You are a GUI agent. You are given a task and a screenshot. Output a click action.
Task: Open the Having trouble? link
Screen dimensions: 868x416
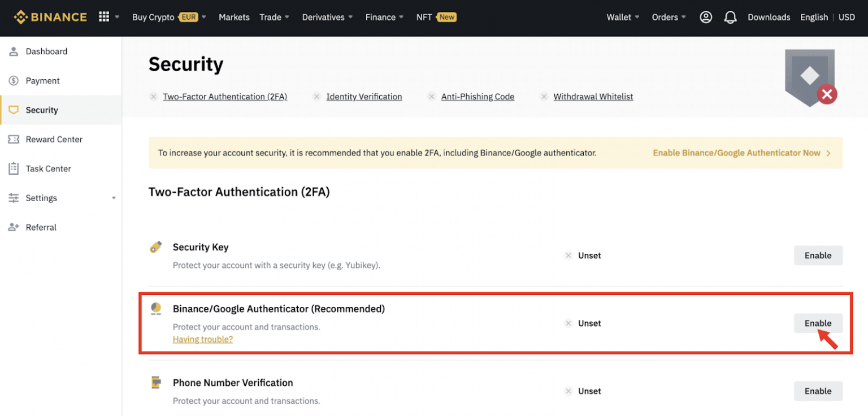(x=202, y=339)
